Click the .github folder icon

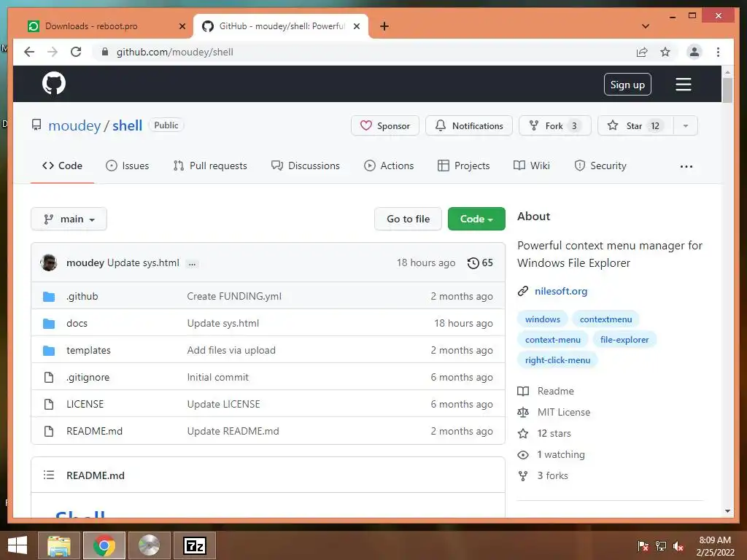coord(49,297)
